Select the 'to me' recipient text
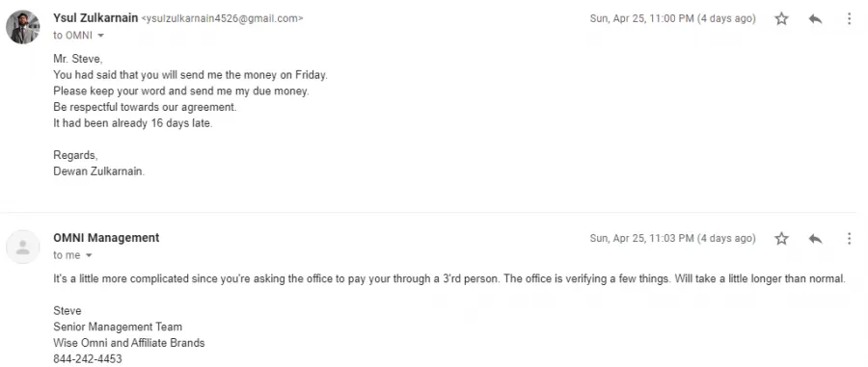Screen dimensions: 868x367 (67, 255)
